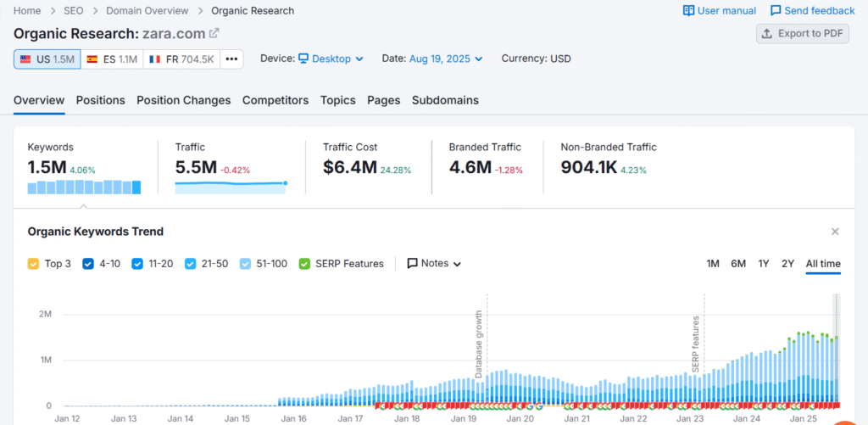
Task: Click the Export to PDF button
Action: point(803,34)
